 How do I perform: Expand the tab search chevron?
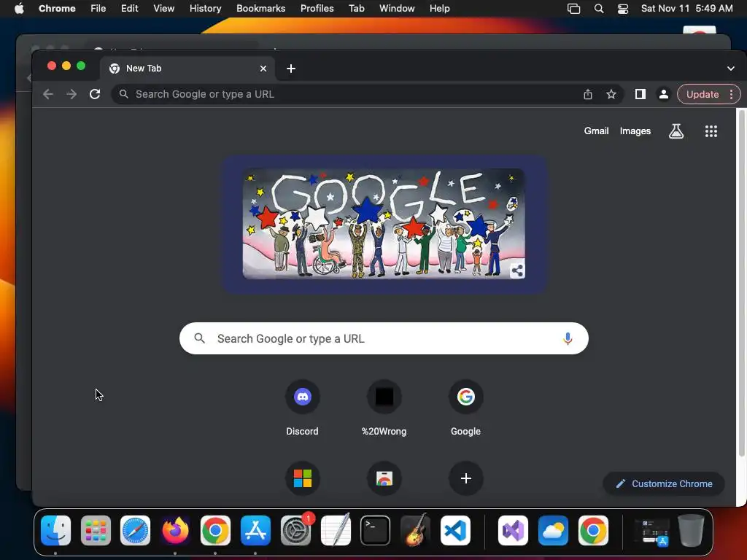click(731, 69)
